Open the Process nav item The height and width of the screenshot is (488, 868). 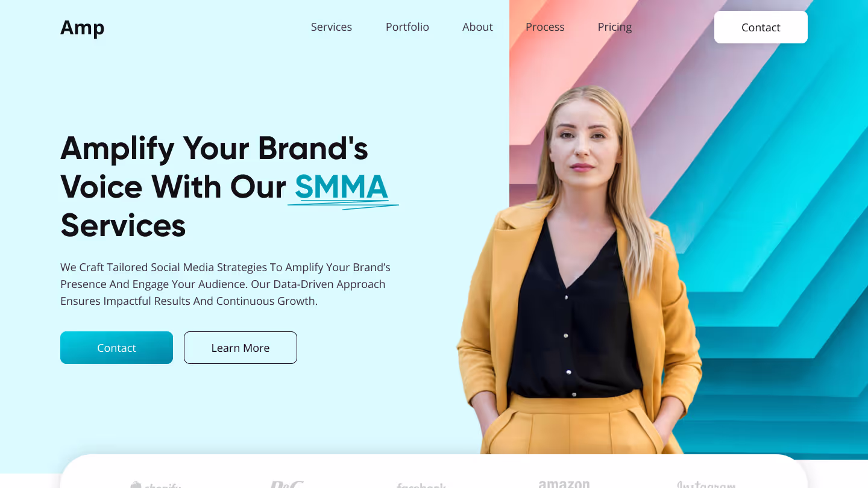point(545,27)
